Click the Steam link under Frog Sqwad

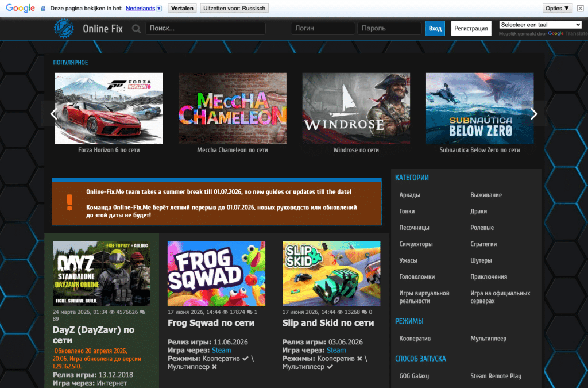221,350
